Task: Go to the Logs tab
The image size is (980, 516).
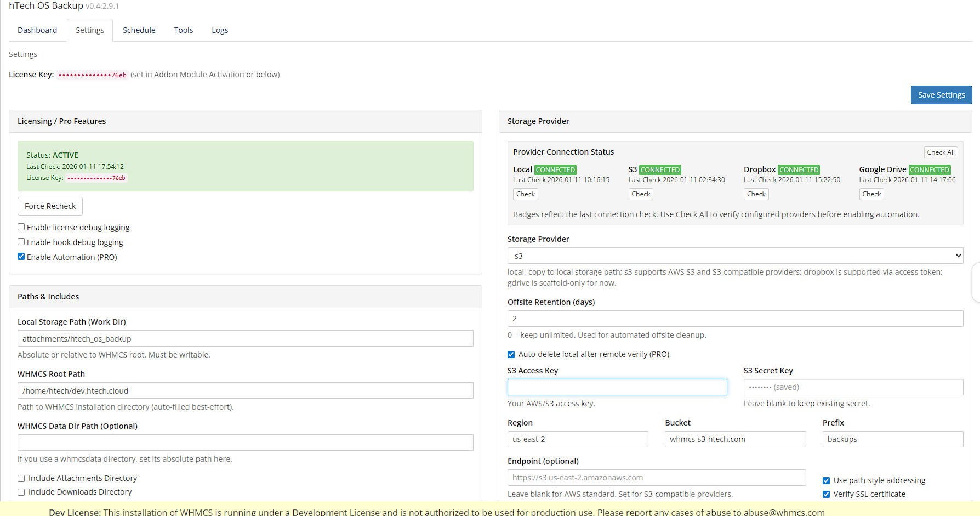Action: [x=220, y=30]
